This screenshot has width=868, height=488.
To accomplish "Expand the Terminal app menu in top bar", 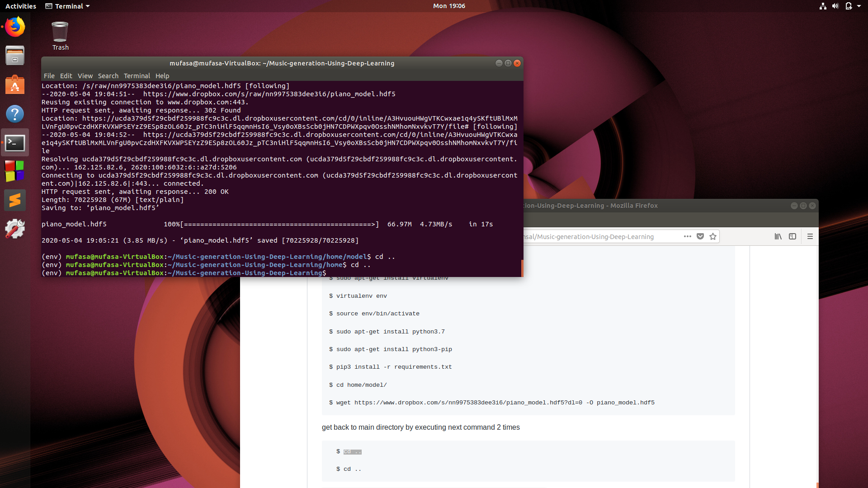I will (68, 6).
